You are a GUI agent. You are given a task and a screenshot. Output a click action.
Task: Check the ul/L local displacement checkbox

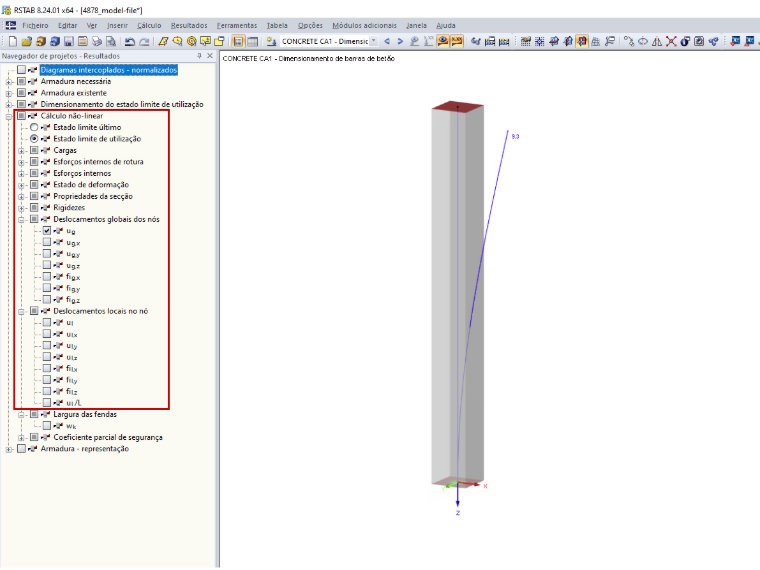click(x=47, y=402)
